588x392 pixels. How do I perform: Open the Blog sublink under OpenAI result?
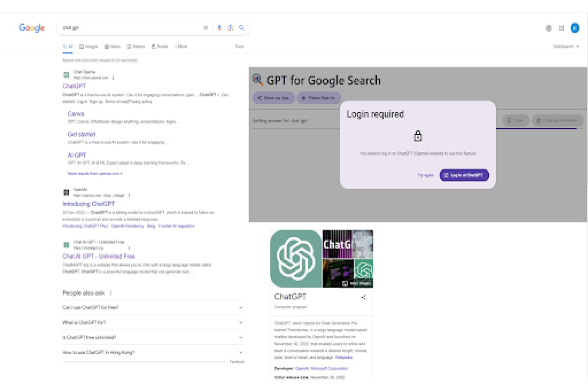(151, 226)
